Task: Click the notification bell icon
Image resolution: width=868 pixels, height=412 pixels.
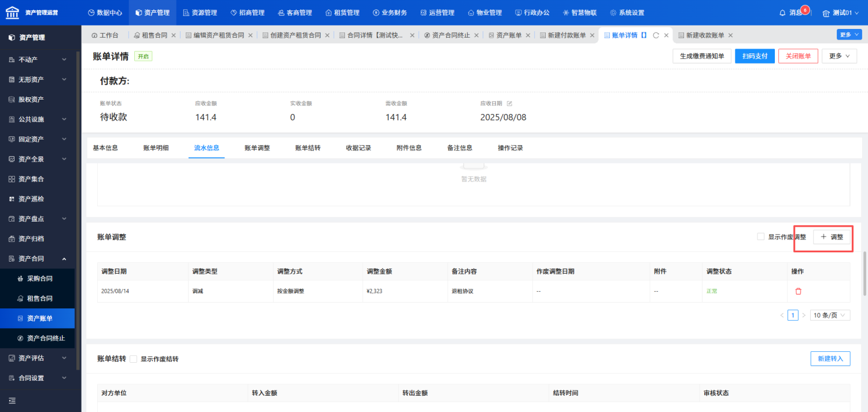Action: (783, 13)
